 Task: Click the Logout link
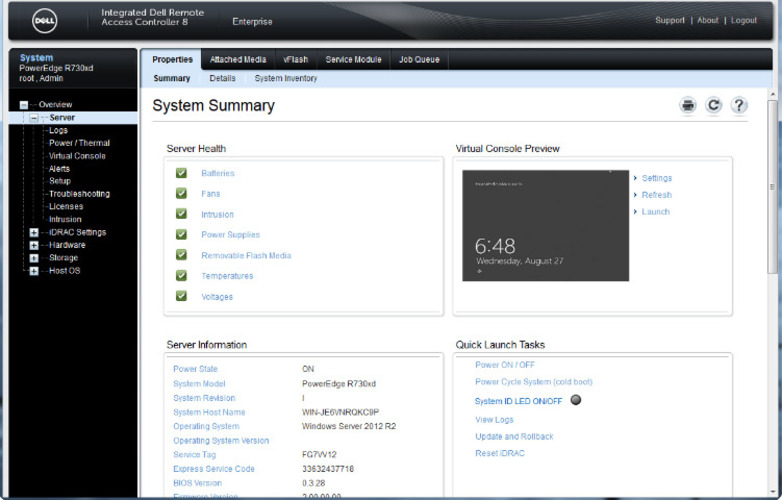[743, 20]
